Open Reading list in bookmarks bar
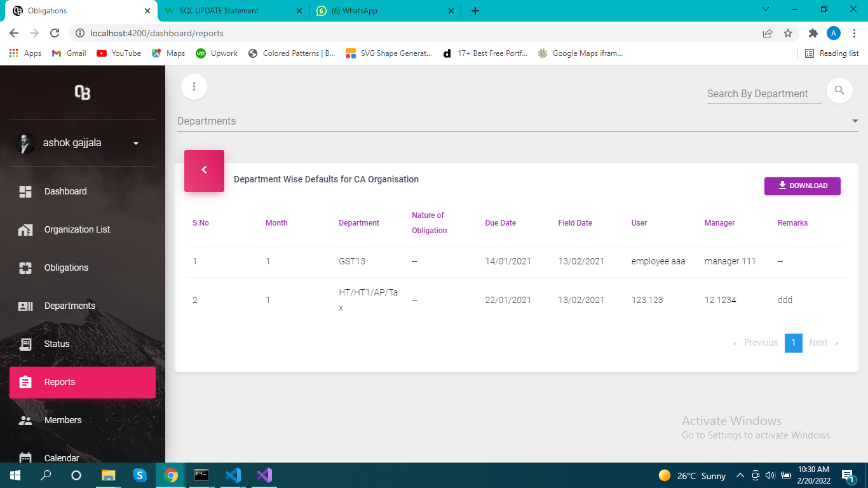Screen dimensions: 868x488 (x=832, y=53)
